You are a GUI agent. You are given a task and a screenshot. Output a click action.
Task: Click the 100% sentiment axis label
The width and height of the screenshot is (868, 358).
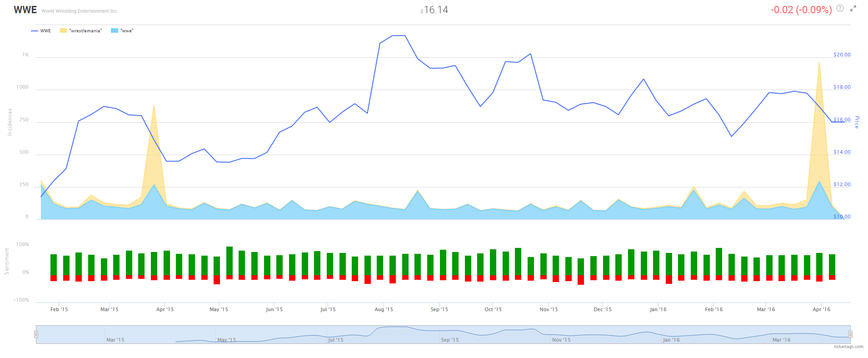23,244
